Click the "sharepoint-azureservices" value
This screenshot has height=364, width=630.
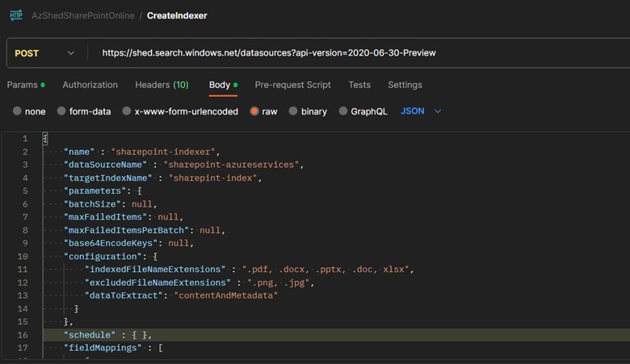click(232, 165)
